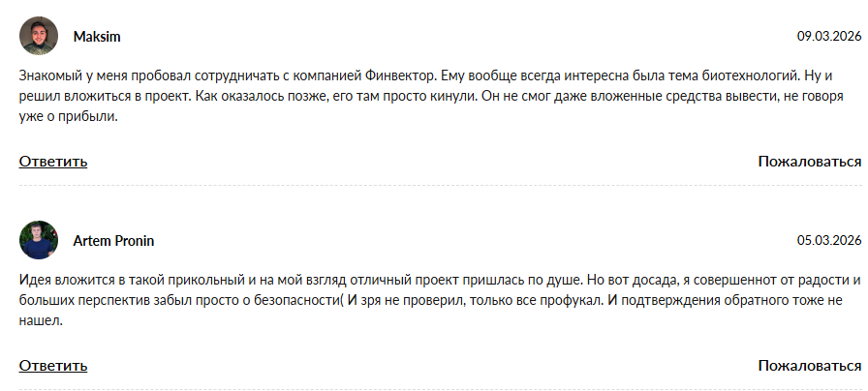Screen dimensions: 868x391
Task: Click the dashed separator below Maksim's comment
Action: tap(441, 185)
